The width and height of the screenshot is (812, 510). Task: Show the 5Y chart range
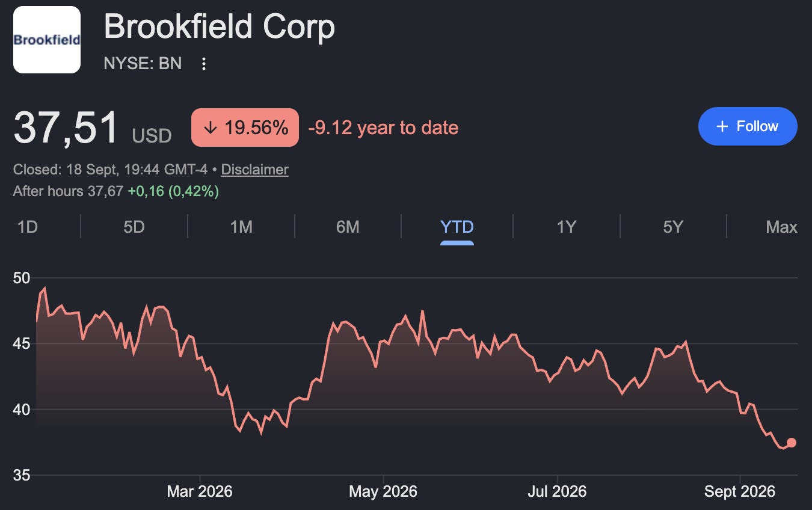[673, 227]
